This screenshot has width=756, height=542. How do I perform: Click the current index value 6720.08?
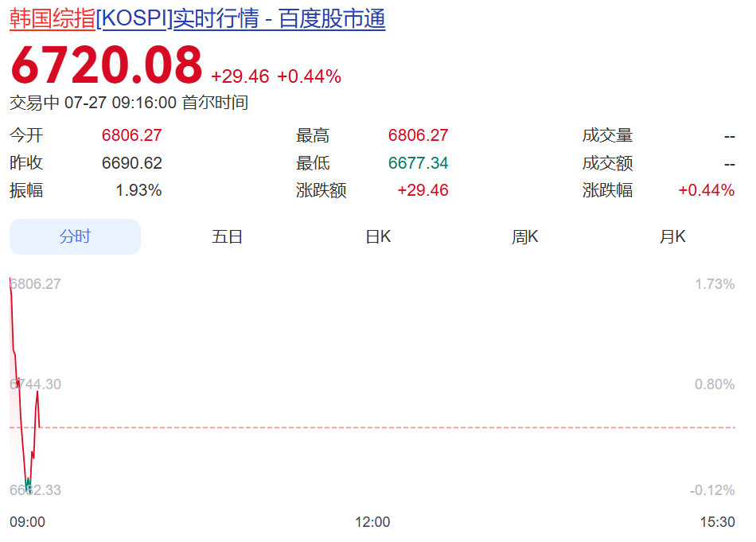point(107,65)
